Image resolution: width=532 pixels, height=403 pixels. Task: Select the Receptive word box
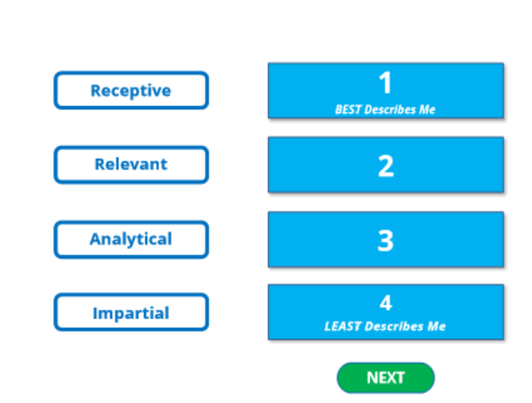click(131, 90)
